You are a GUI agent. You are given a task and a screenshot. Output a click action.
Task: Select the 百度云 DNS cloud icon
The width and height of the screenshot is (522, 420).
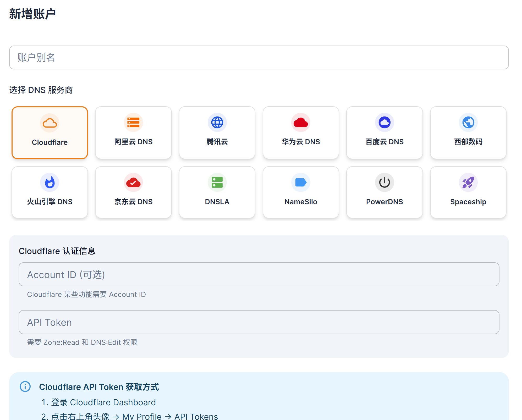pyautogui.click(x=384, y=122)
